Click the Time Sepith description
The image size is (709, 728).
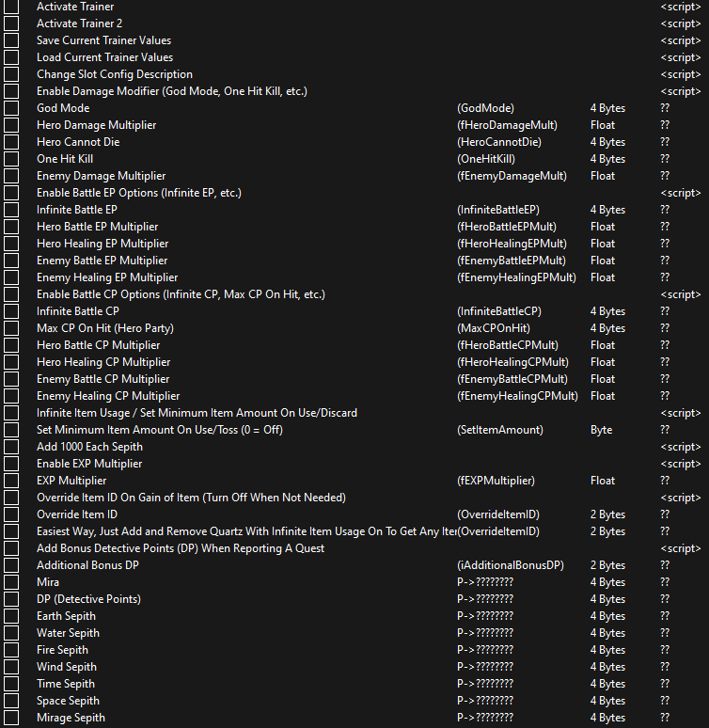coord(66,684)
